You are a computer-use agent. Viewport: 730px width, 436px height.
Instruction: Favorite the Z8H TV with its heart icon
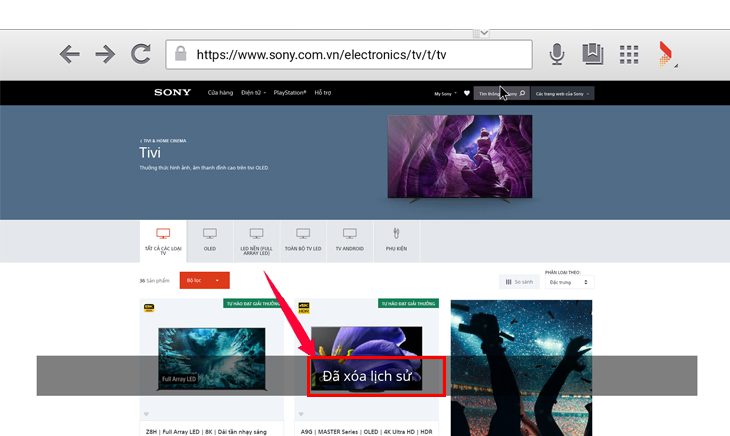tap(146, 414)
